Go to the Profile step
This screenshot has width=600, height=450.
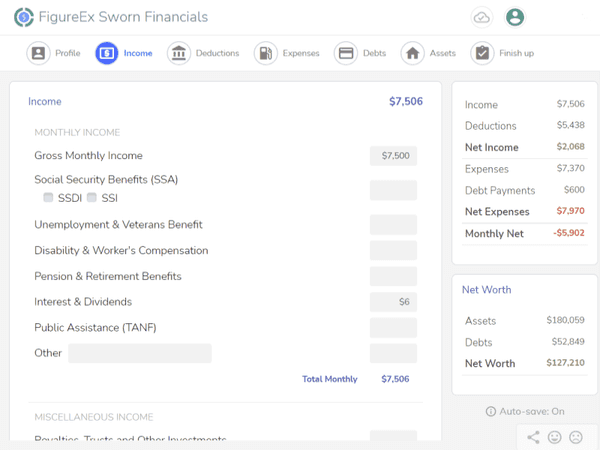coord(38,53)
